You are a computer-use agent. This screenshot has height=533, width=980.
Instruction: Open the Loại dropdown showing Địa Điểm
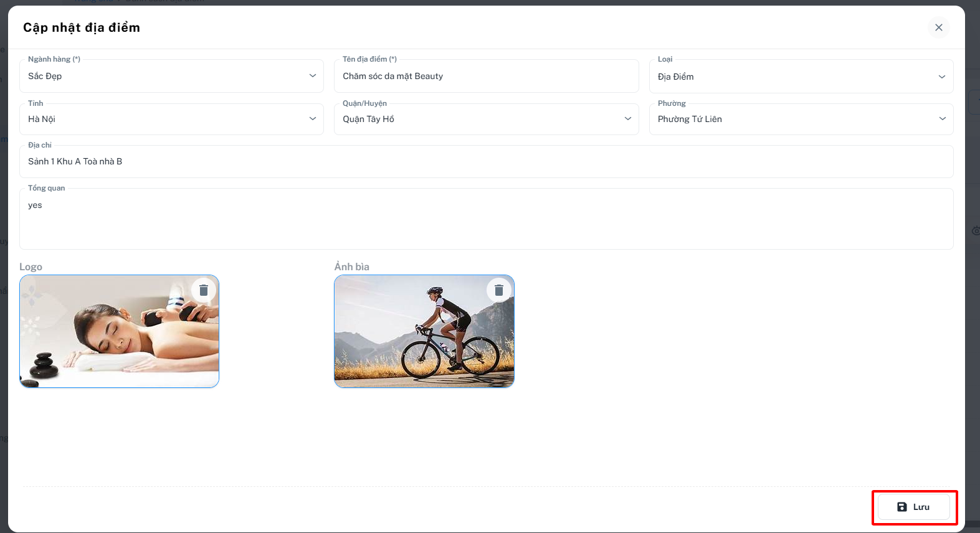[801, 77]
